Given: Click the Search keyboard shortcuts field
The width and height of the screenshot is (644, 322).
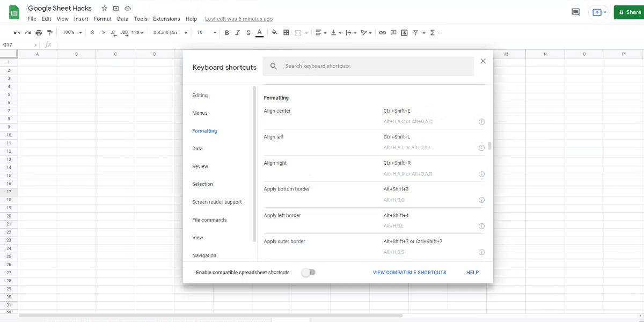Looking at the screenshot, I should pyautogui.click(x=368, y=66).
